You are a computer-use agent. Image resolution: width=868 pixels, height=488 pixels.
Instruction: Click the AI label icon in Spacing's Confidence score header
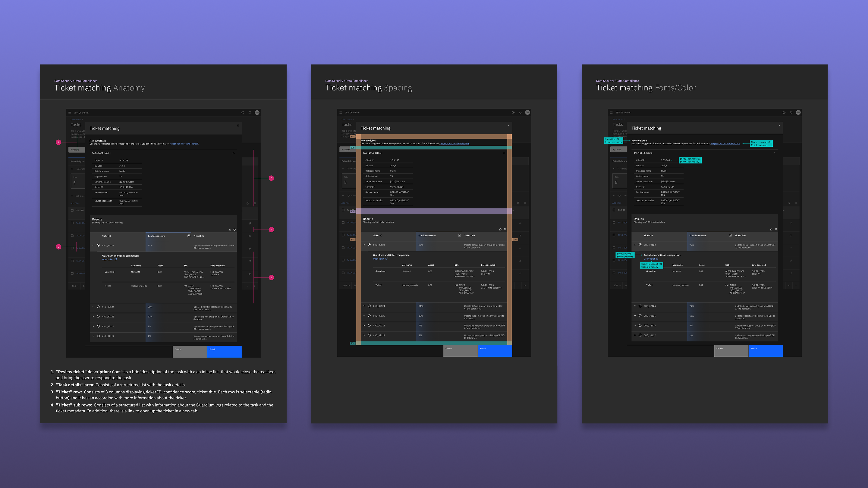[x=459, y=235]
